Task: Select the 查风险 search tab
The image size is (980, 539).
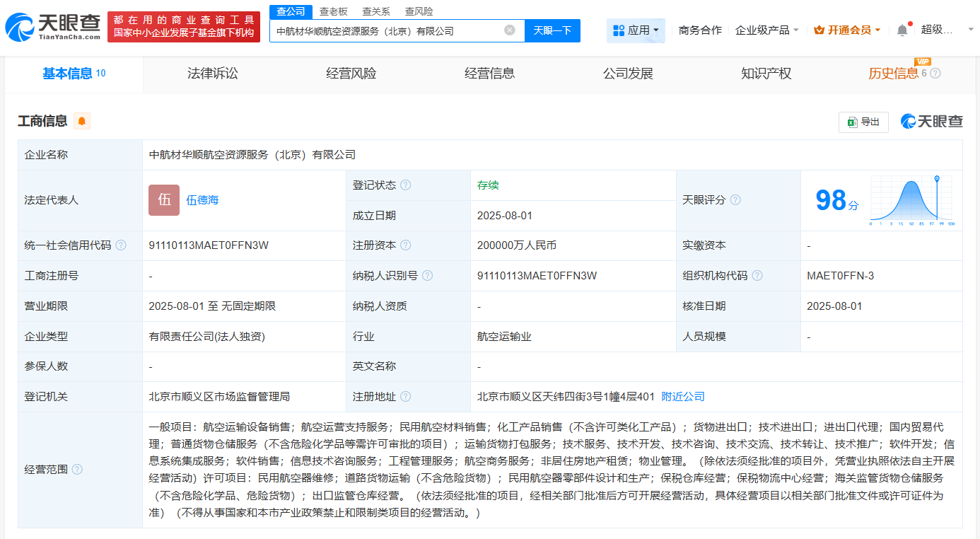Action: (x=419, y=11)
